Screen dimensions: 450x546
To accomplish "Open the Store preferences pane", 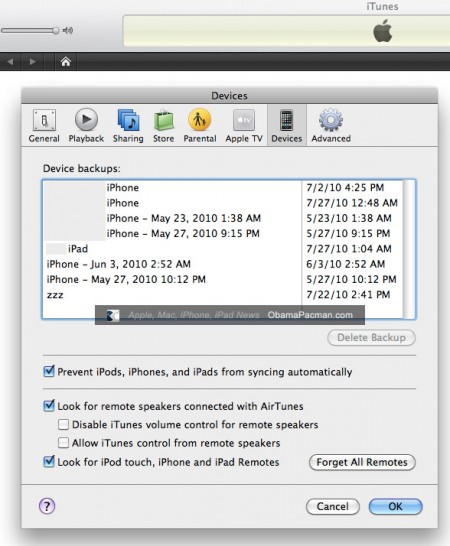I will point(163,126).
